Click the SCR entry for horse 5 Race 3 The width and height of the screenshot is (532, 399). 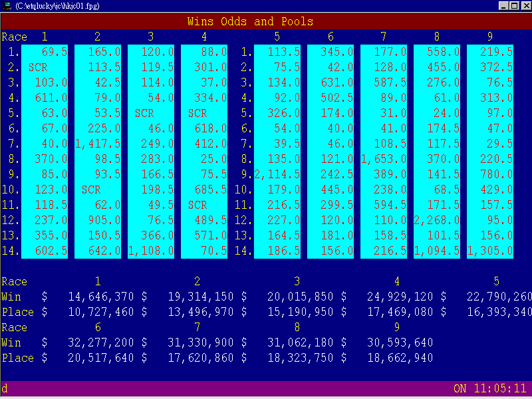coord(144,113)
